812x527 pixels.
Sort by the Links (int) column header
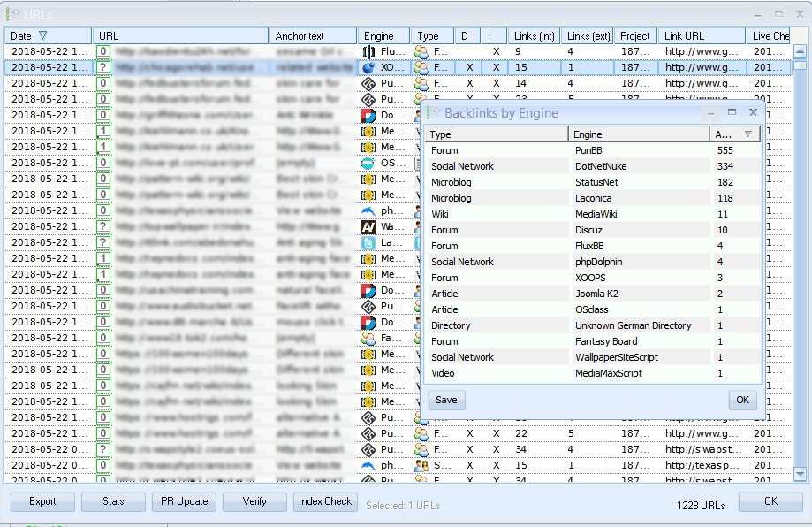click(x=535, y=36)
